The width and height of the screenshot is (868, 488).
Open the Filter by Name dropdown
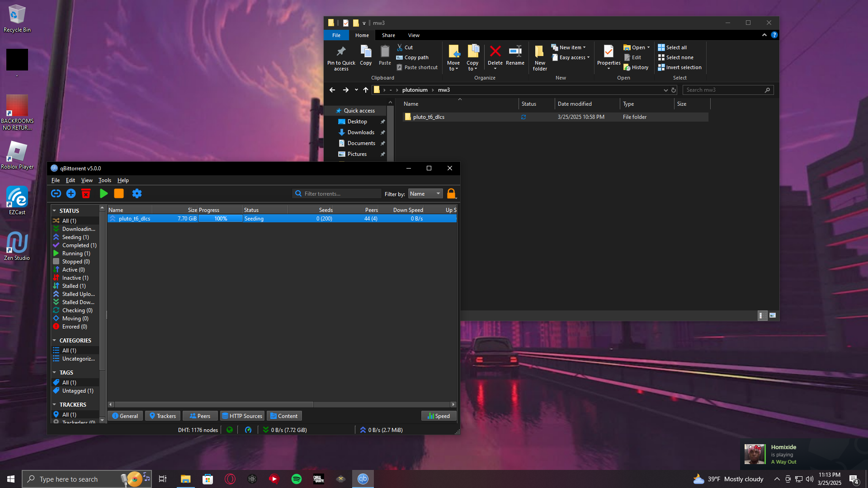click(425, 194)
